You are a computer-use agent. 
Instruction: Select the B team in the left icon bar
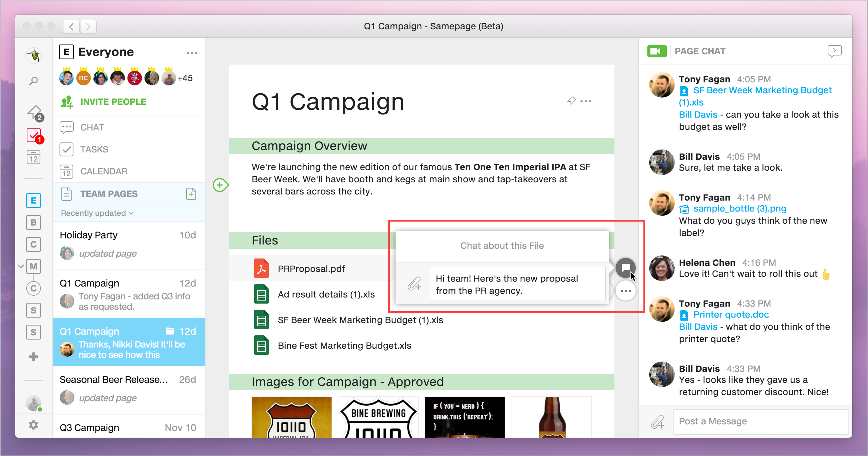[33, 223]
